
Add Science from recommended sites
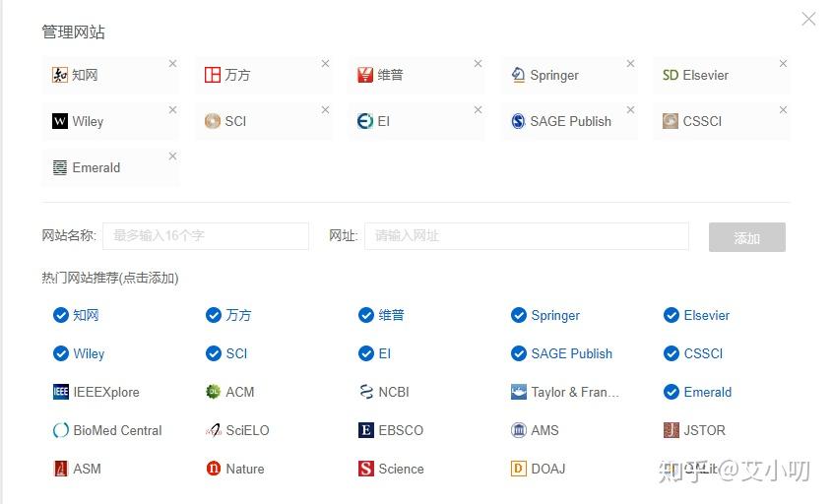coord(391,469)
